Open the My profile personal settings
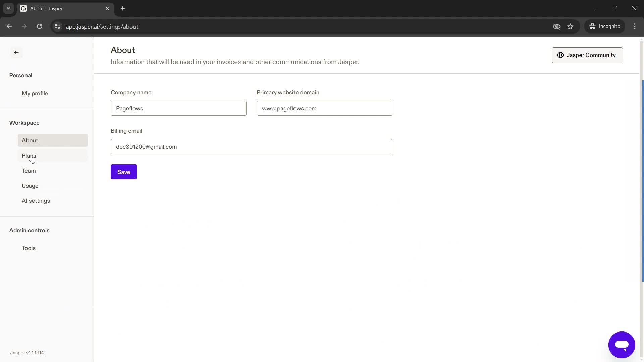Viewport: 644px width, 362px height. [x=35, y=93]
